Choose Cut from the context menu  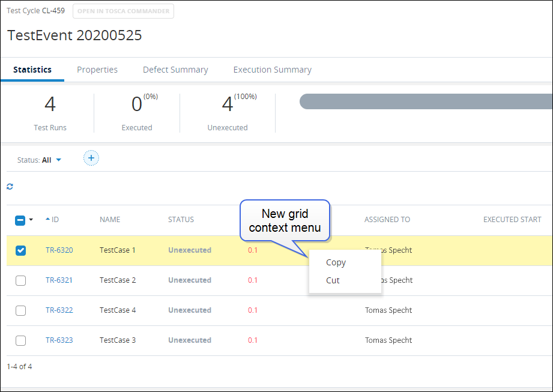pyautogui.click(x=333, y=280)
